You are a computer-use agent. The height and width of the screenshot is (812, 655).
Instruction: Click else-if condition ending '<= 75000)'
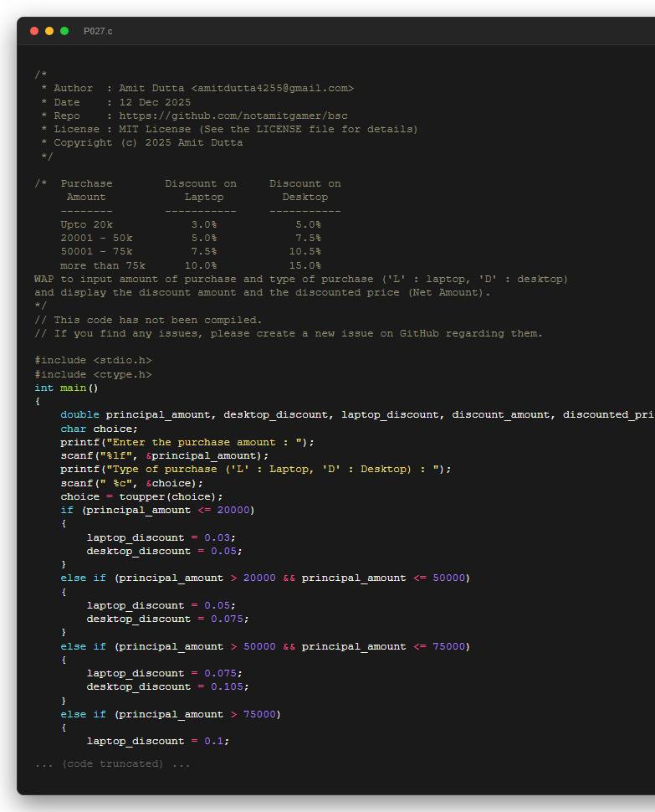[x=265, y=646]
